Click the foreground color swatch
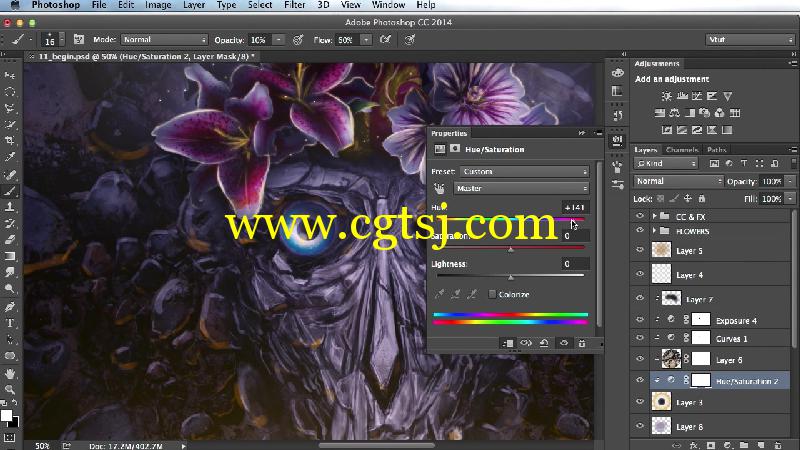 [x=6, y=416]
